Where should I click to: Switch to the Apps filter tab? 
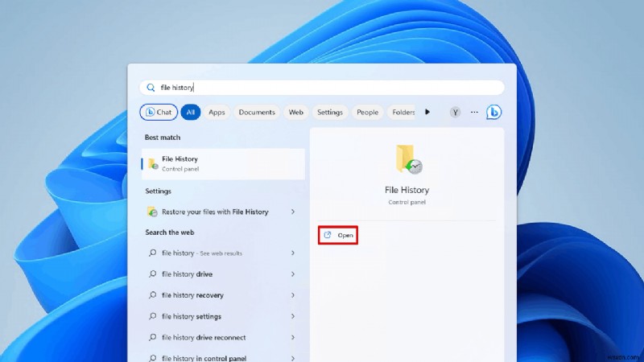click(x=217, y=112)
